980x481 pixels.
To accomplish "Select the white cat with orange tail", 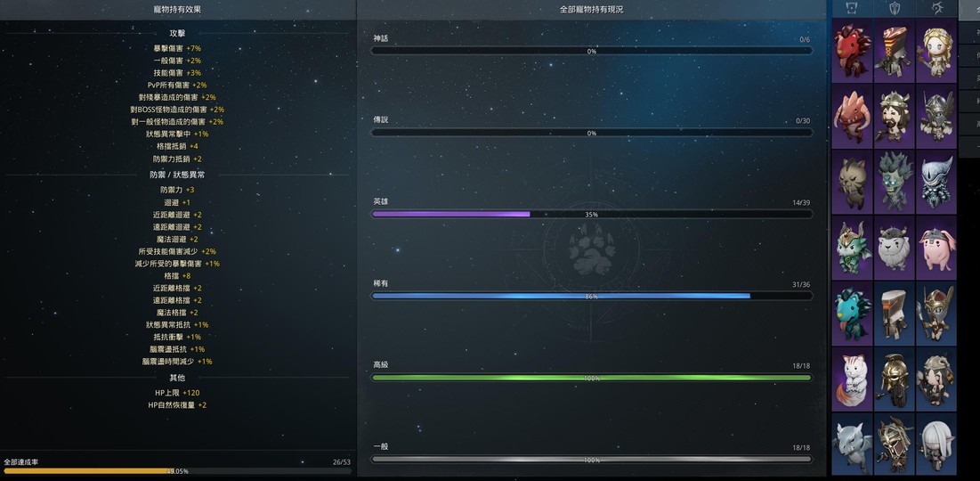I will pos(852,379).
